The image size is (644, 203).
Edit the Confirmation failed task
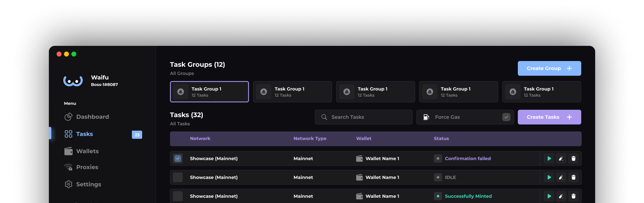[561, 158]
